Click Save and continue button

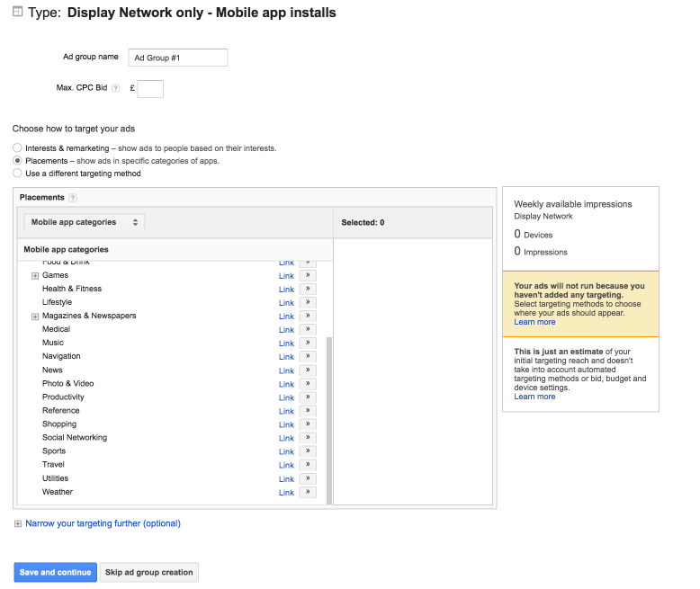point(55,573)
